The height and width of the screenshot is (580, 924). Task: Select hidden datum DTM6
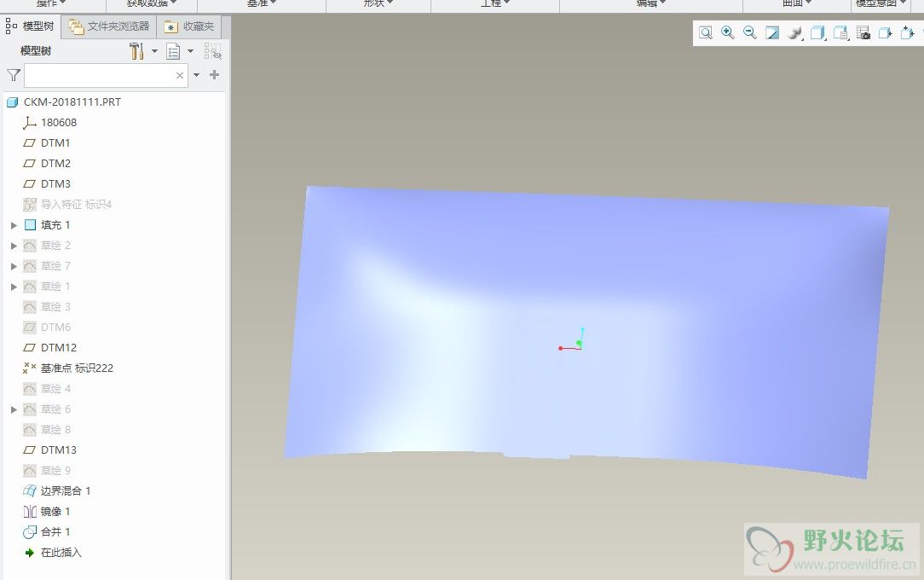[x=55, y=328]
